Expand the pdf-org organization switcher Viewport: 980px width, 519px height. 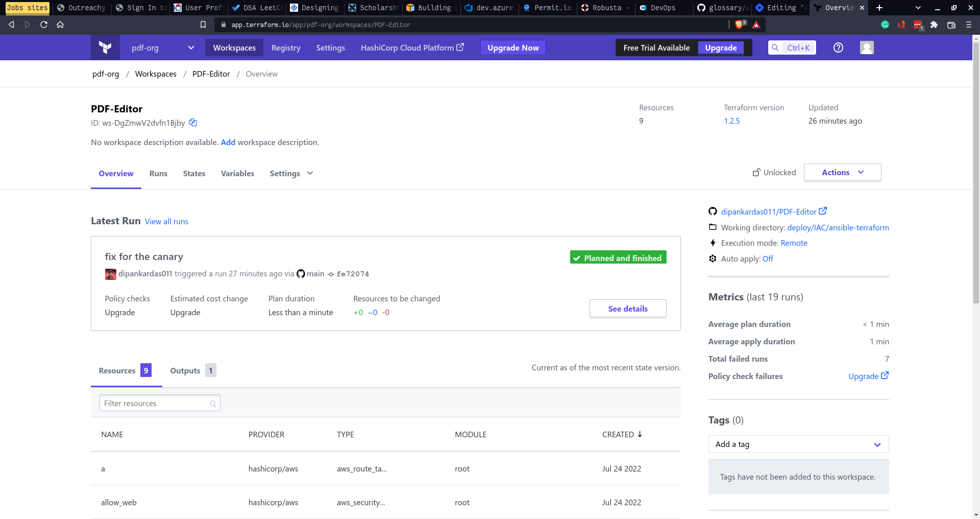163,48
